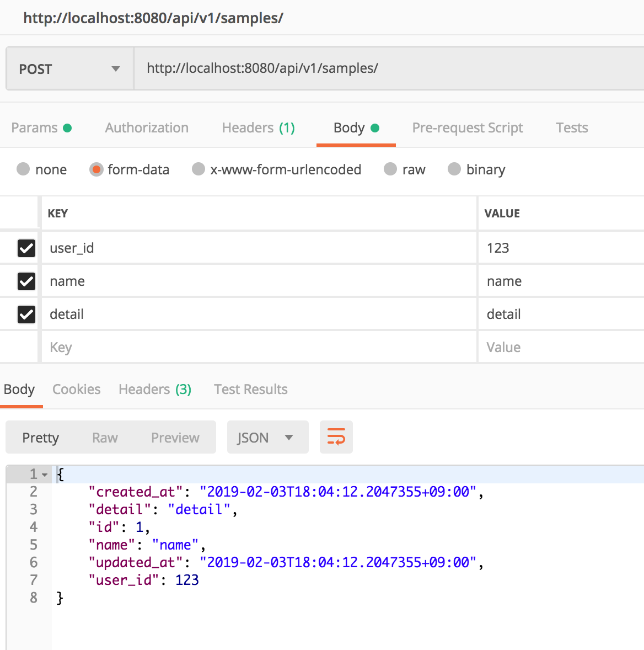The height and width of the screenshot is (650, 644).
Task: Switch to the Authorization tab
Action: click(x=147, y=128)
